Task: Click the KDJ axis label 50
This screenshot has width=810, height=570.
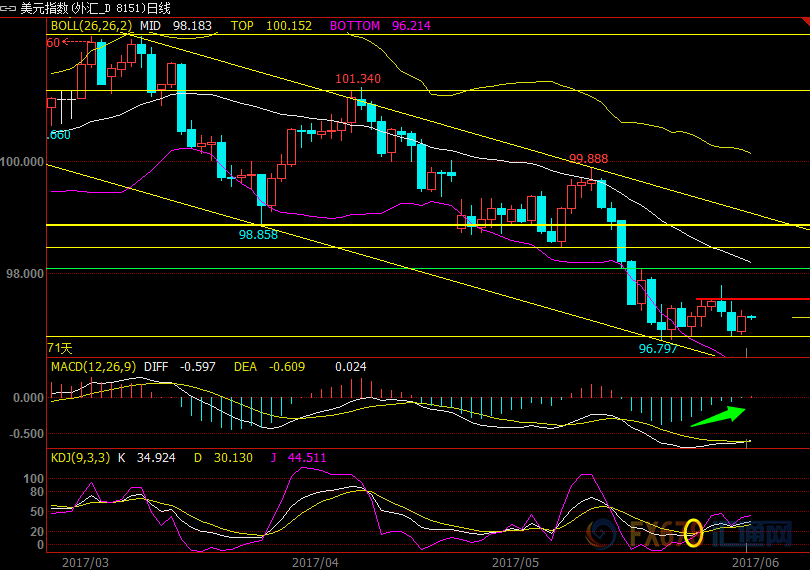Action: coord(37,512)
